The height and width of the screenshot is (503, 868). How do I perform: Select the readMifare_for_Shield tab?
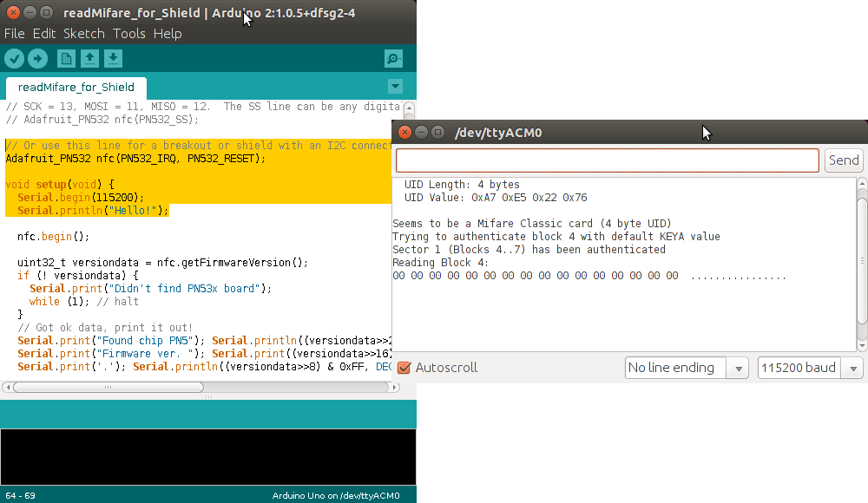point(76,88)
